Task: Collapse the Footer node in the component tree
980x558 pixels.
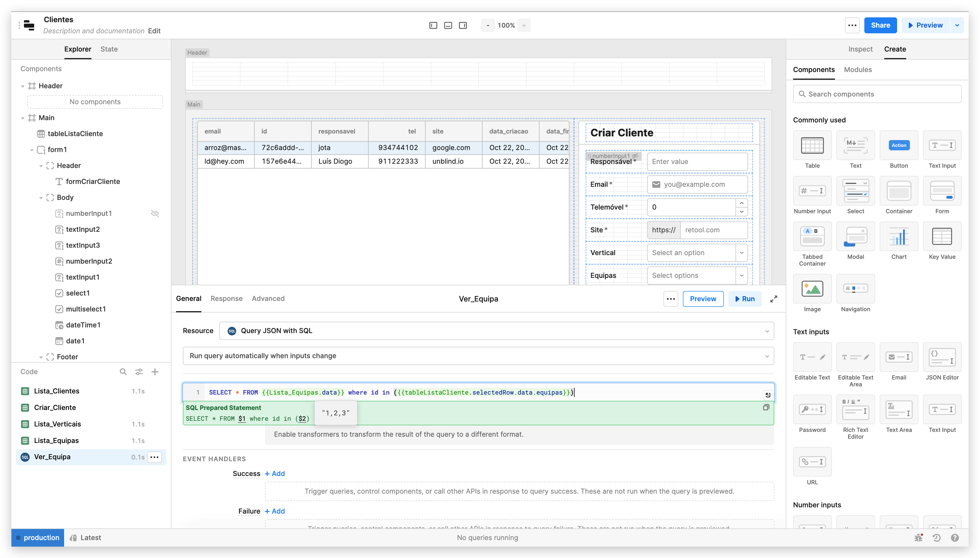Action: [41, 356]
